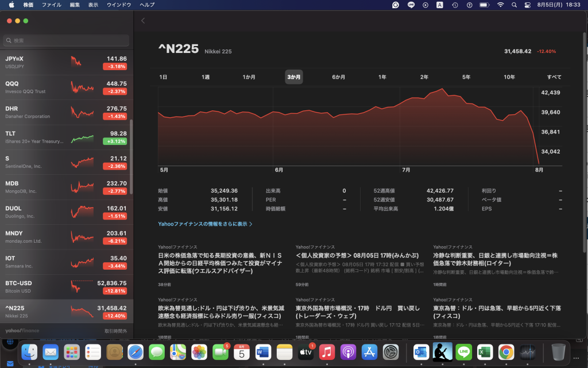This screenshot has height=368, width=588.
Task: Open the ファイル menu
Action: 52,5
